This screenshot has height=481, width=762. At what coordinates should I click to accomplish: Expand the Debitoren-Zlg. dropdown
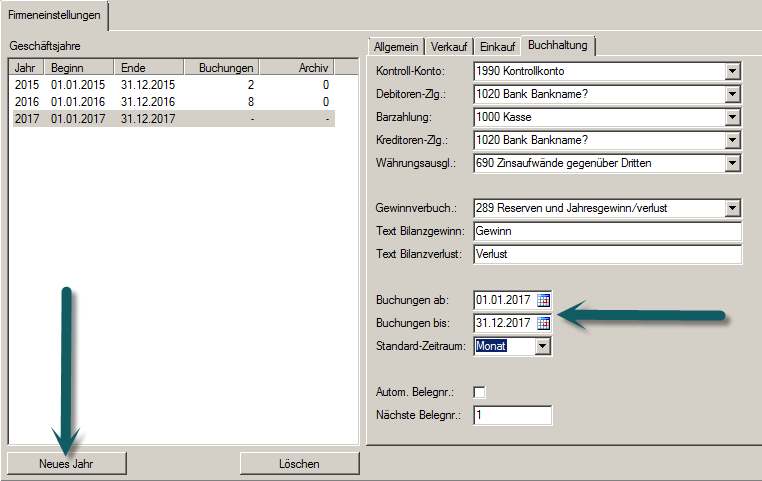coord(733,94)
